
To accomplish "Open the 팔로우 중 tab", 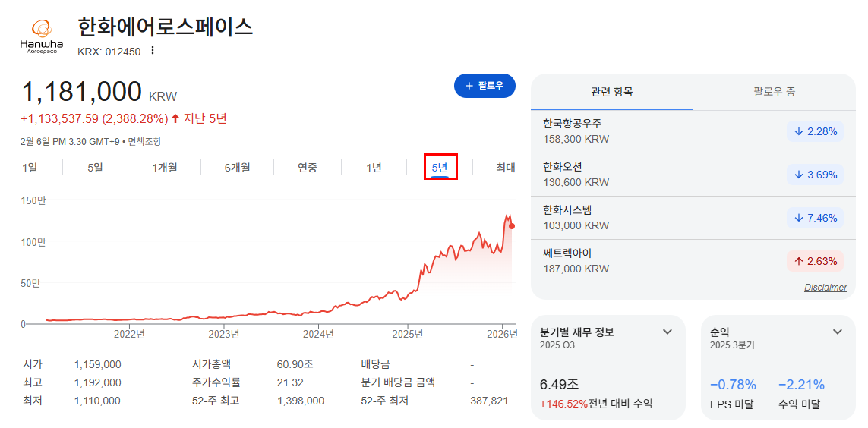I will (x=775, y=92).
